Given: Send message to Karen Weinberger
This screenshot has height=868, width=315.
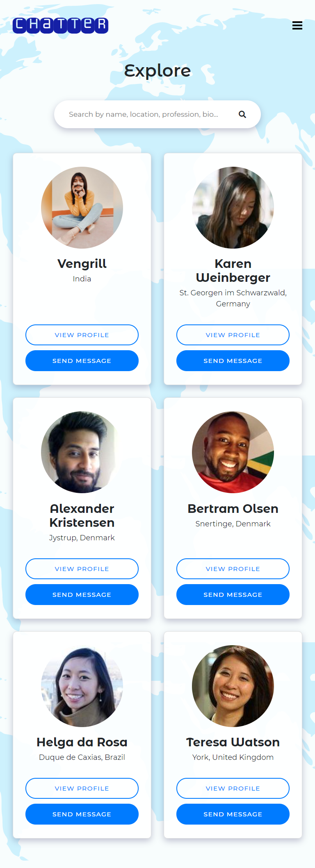Looking at the screenshot, I should tap(233, 360).
